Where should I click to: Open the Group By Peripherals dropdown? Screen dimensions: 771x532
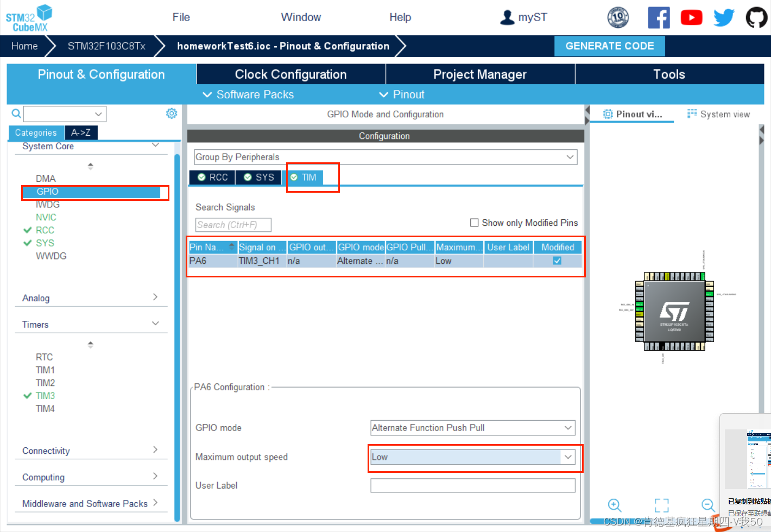point(386,157)
